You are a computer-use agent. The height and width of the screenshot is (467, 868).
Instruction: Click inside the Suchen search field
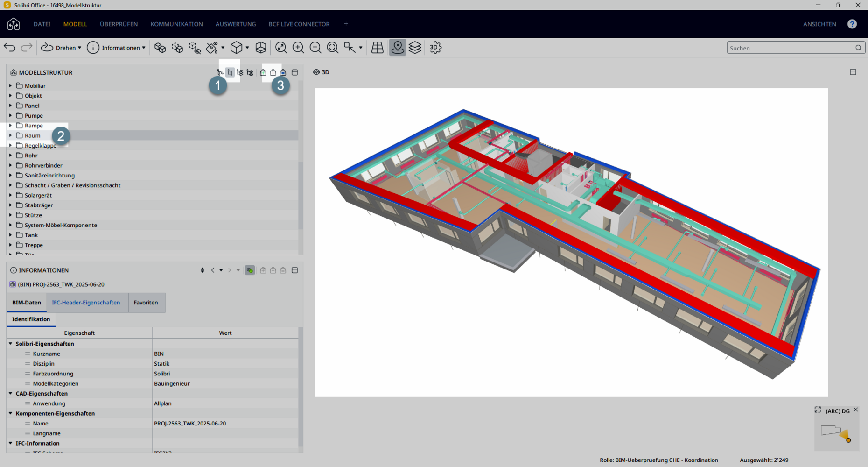click(x=796, y=48)
